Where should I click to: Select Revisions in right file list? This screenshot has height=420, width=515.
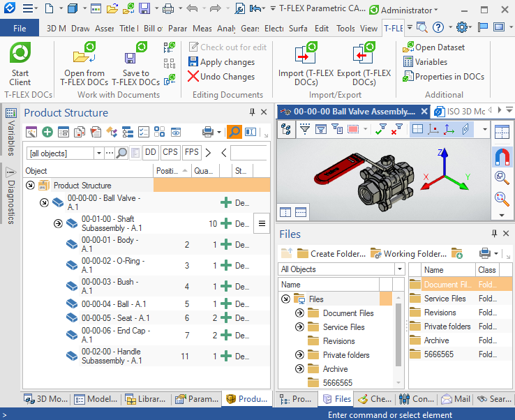(461, 313)
